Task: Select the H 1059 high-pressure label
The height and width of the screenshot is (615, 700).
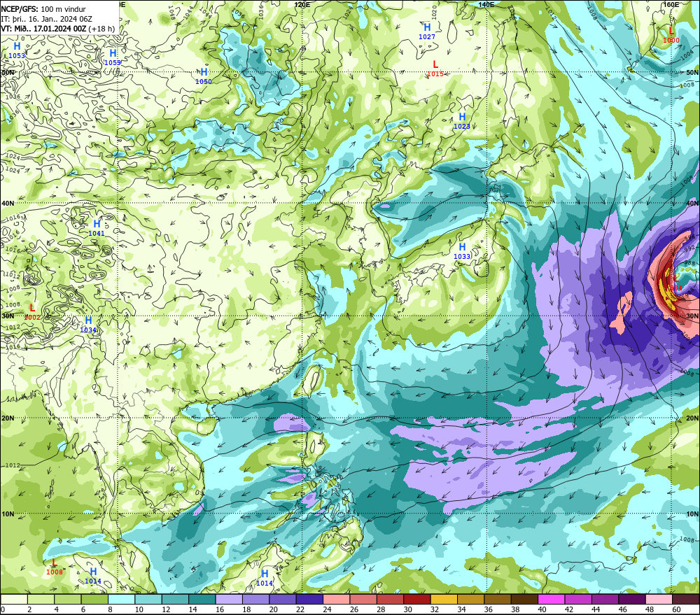Action: tap(113, 57)
